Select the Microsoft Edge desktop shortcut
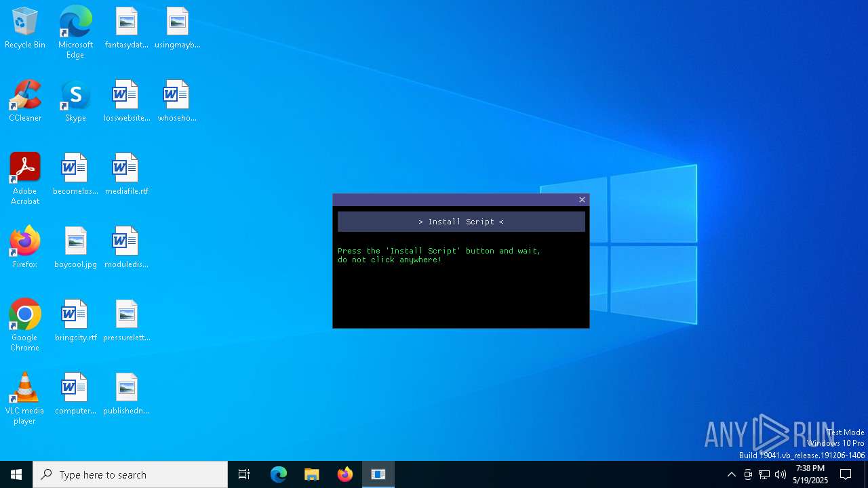 point(75,32)
